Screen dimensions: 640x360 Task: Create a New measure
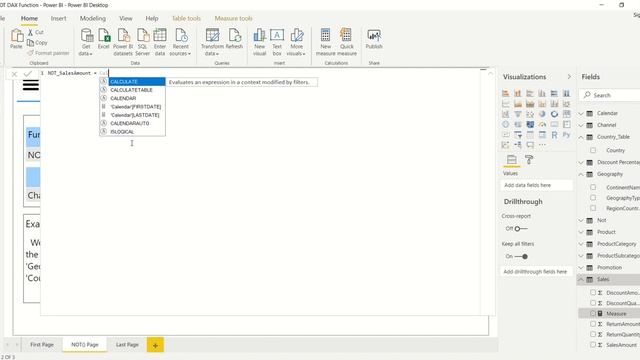(x=325, y=42)
